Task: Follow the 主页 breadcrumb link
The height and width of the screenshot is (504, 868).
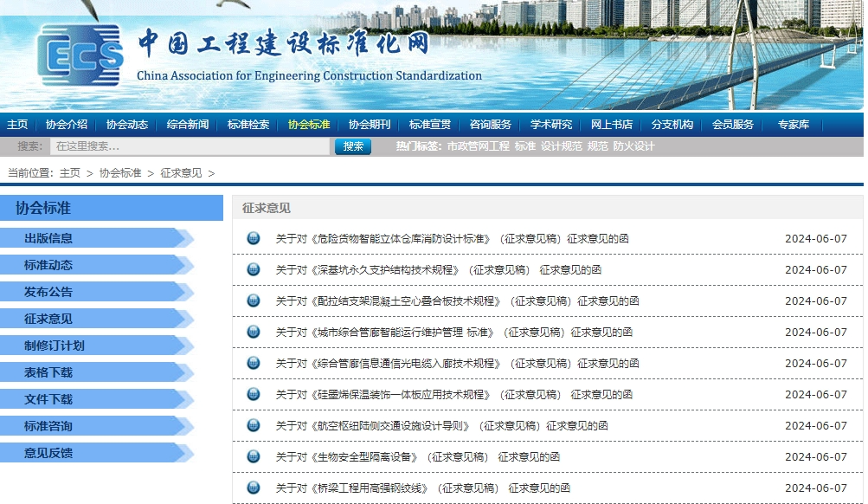Action: [x=70, y=173]
